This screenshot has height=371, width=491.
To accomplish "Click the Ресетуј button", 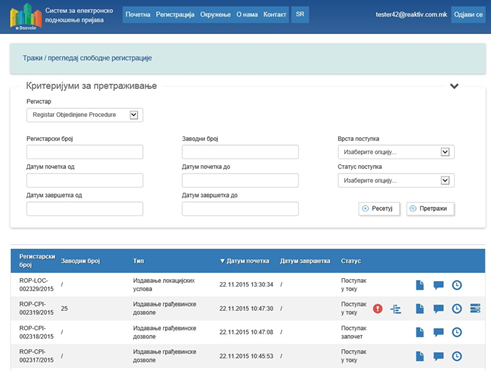I will pyautogui.click(x=379, y=209).
